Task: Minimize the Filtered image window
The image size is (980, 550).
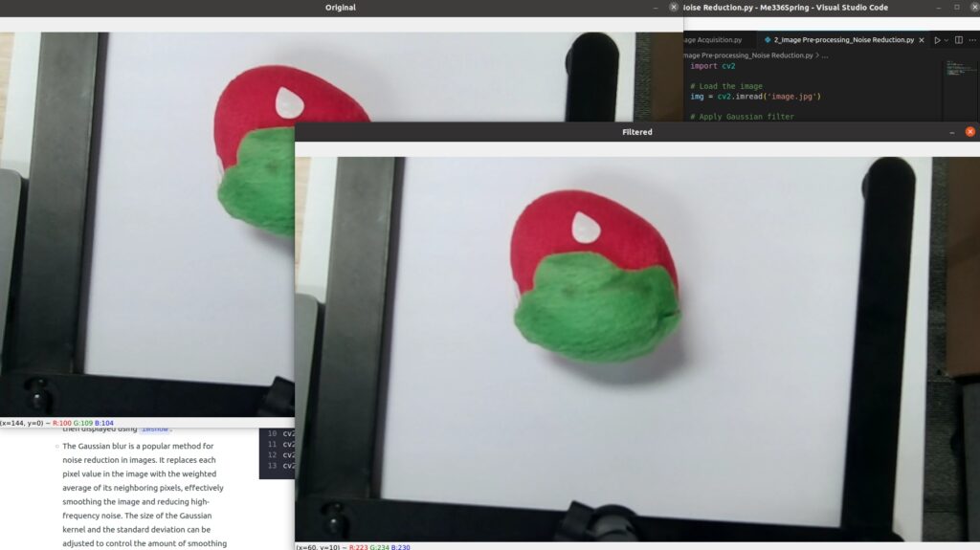Action: (952, 133)
